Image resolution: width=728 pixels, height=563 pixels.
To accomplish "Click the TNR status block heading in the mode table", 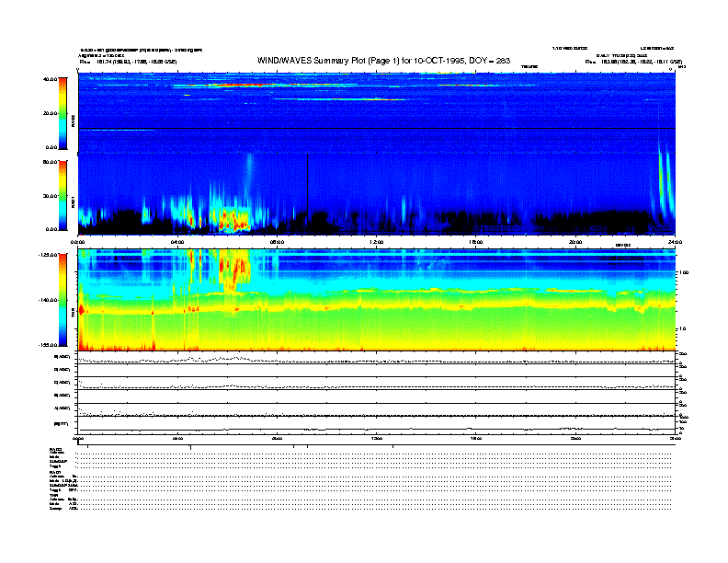I will tap(54, 495).
